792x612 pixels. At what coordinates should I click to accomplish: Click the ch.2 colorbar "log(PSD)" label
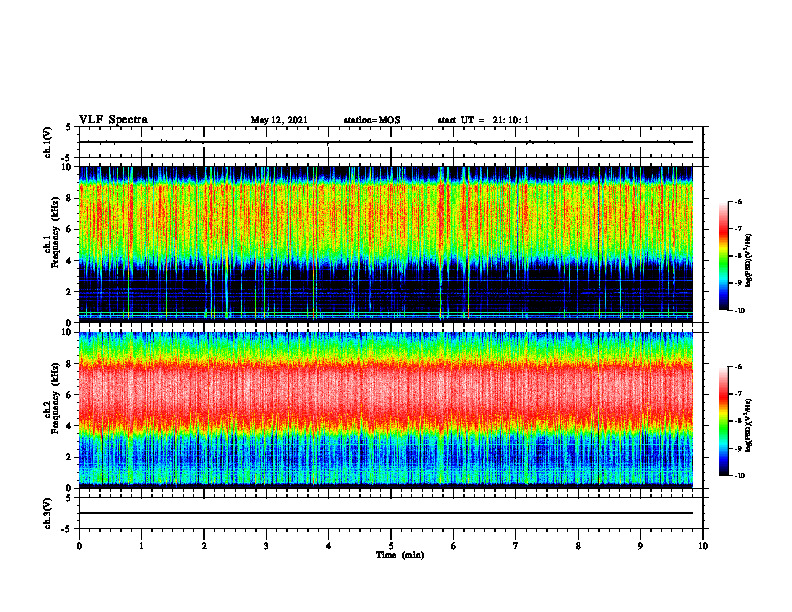(749, 426)
